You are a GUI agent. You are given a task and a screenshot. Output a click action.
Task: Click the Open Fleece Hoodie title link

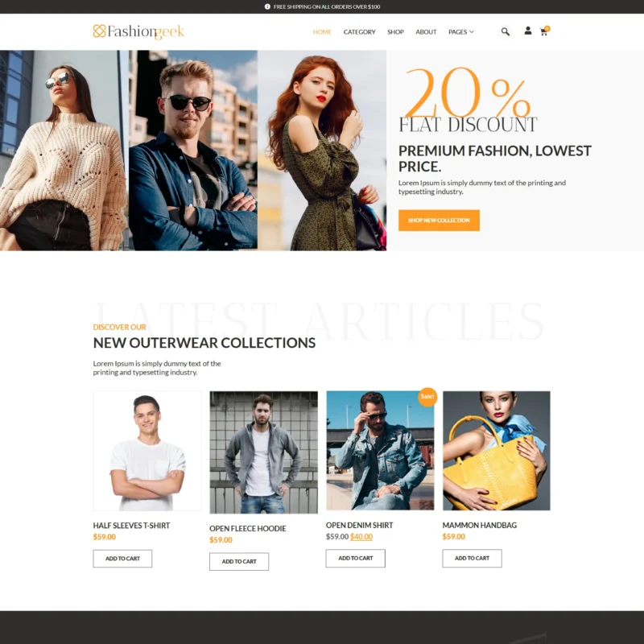pos(248,529)
